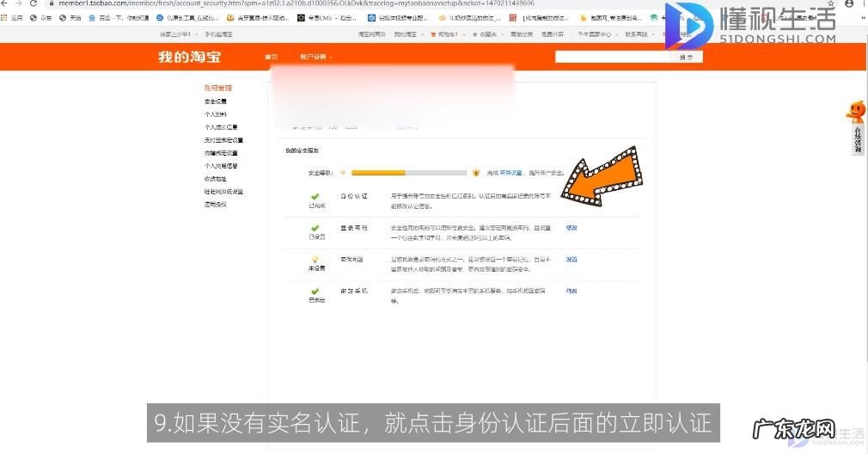The width and height of the screenshot is (868, 454).
Task: Open 个人成长信息 in the sidebar
Action: tap(221, 127)
